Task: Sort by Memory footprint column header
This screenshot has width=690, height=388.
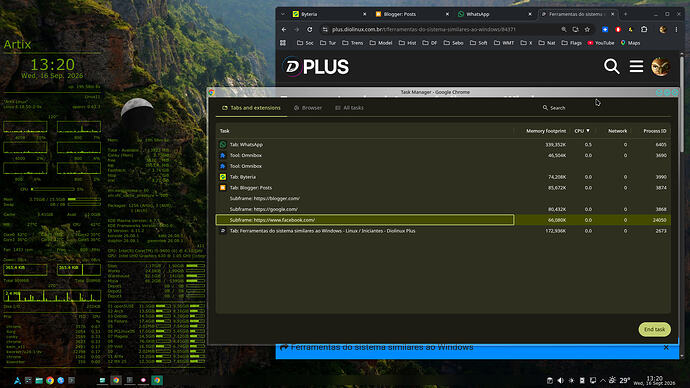Action: click(x=546, y=131)
